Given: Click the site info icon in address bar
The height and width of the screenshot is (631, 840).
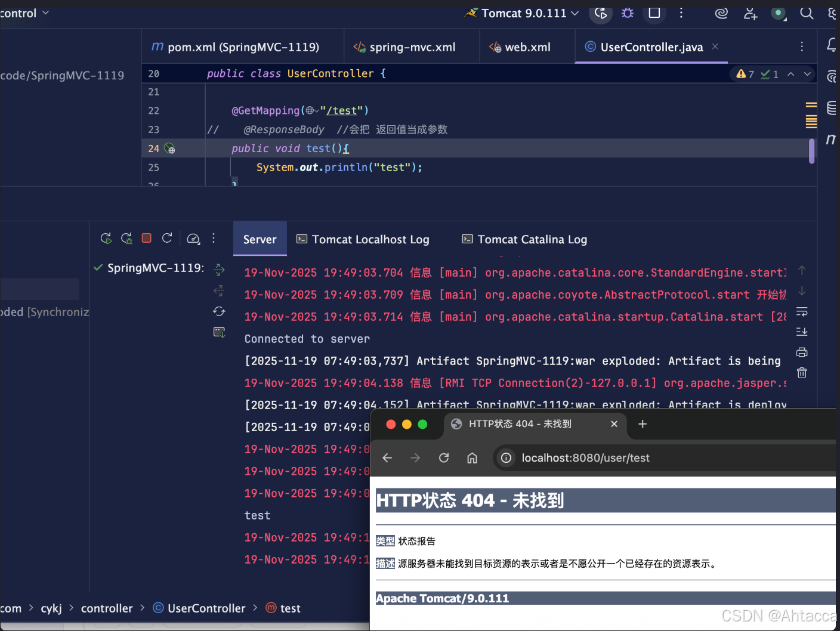Looking at the screenshot, I should [x=506, y=457].
